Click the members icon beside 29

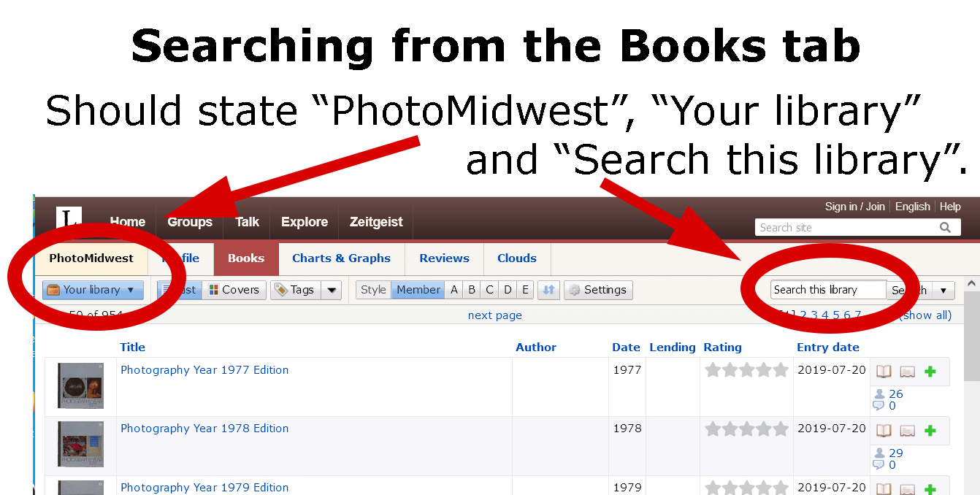pyautogui.click(x=879, y=453)
